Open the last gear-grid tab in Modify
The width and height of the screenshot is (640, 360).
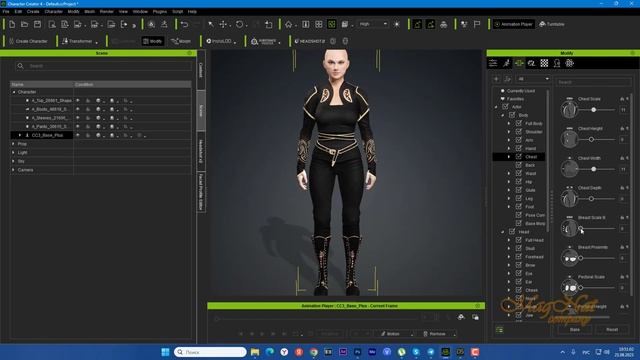[x=569, y=63]
